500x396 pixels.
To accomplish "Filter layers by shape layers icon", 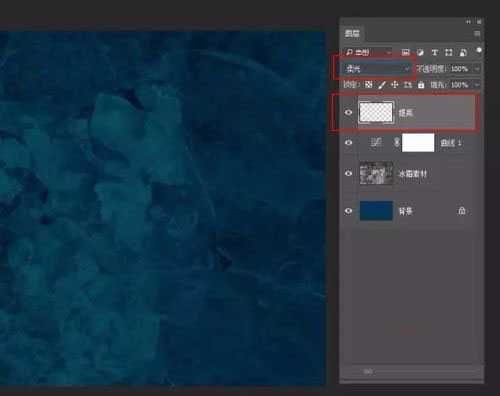I will coord(449,52).
